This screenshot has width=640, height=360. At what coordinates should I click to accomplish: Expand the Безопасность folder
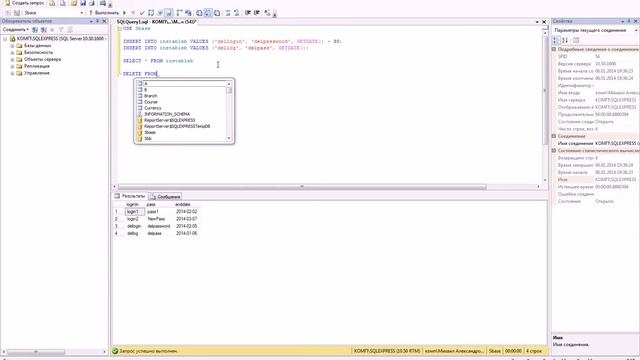12,53
